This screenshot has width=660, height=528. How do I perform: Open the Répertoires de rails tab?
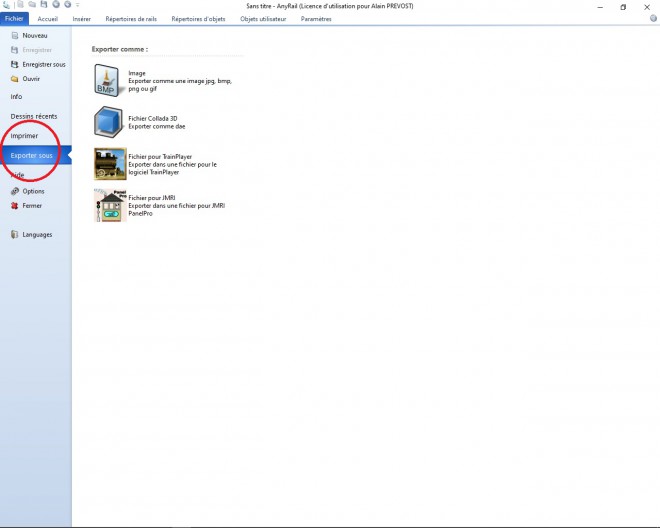click(x=131, y=19)
